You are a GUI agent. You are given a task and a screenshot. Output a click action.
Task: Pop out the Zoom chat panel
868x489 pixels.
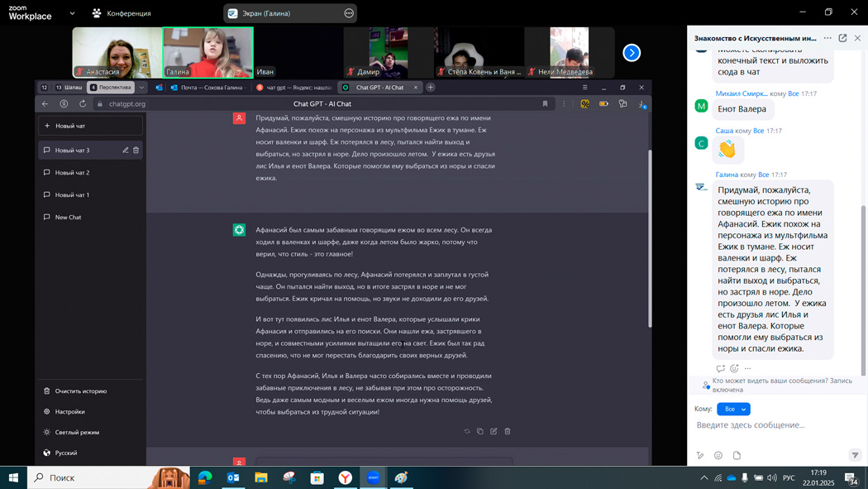[842, 38]
